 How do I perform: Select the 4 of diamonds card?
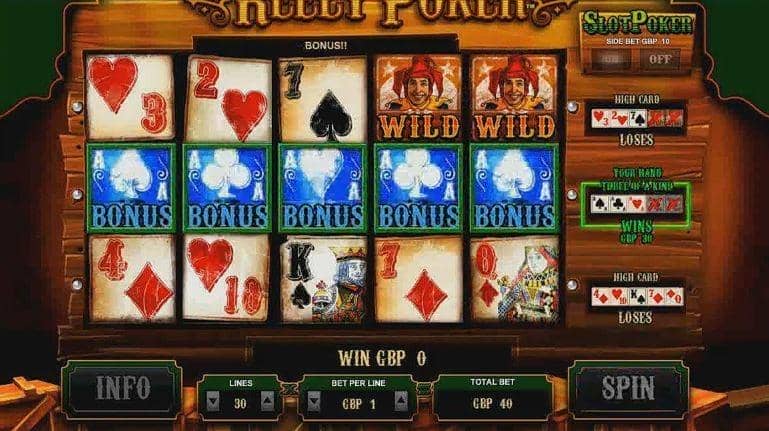pyautogui.click(x=132, y=279)
